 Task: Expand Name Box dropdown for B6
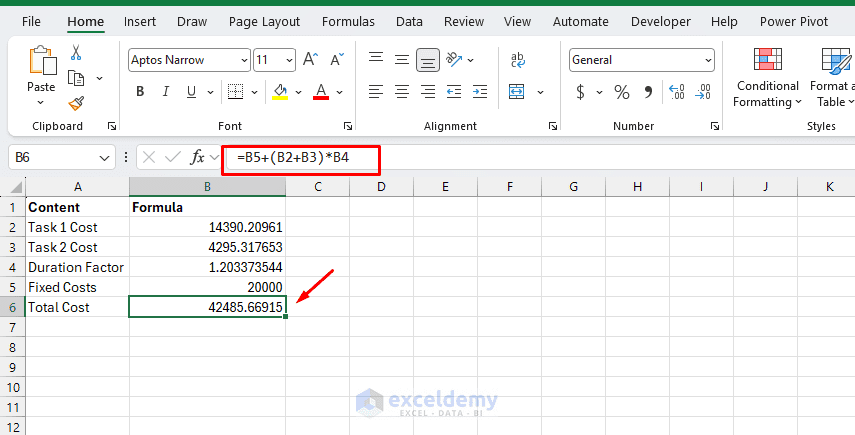click(x=104, y=158)
